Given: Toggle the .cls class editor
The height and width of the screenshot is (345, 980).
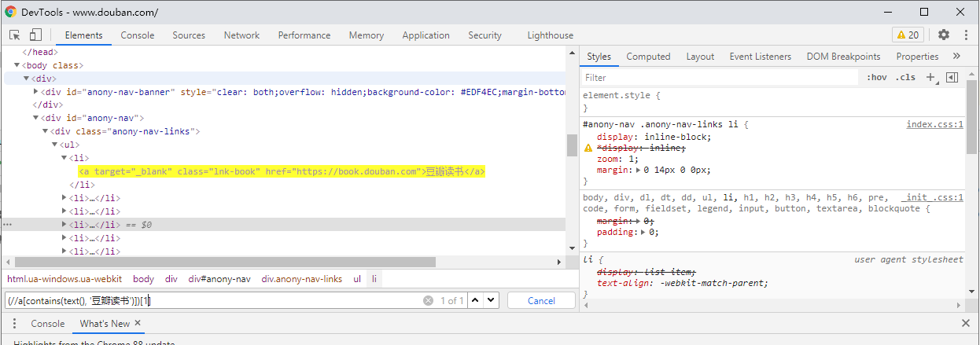Looking at the screenshot, I should [x=905, y=77].
